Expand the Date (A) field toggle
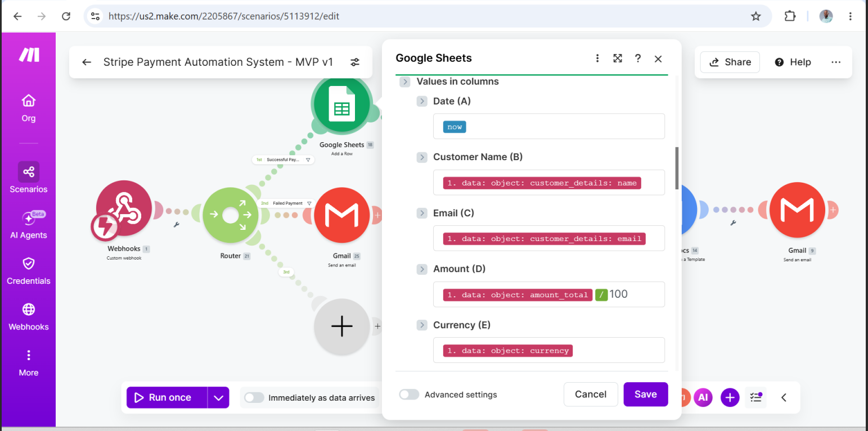 [422, 101]
